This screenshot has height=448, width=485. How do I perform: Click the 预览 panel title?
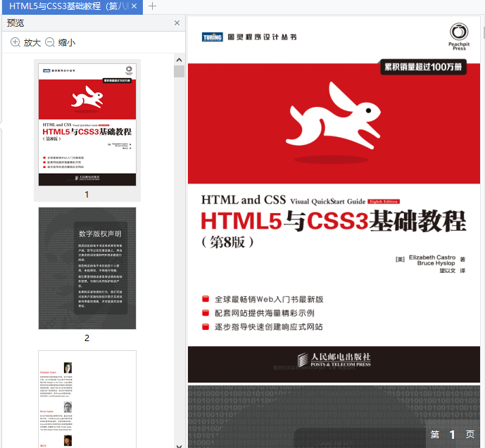click(x=15, y=23)
